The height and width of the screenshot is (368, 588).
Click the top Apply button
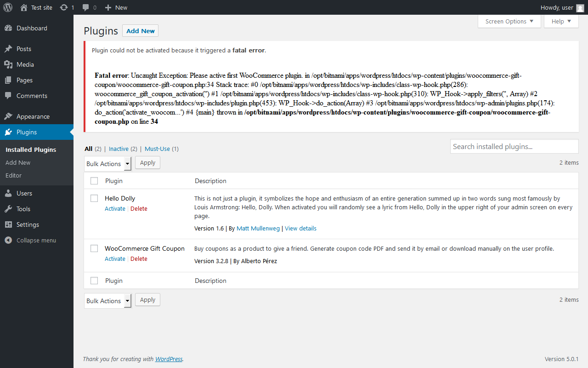pyautogui.click(x=147, y=163)
